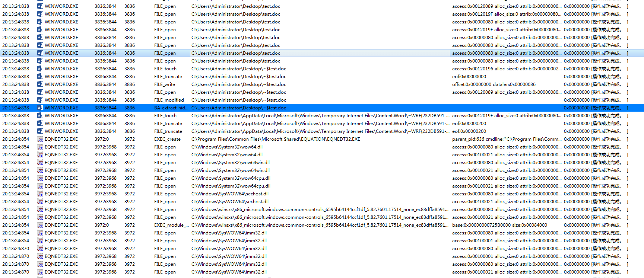Click the Word icon in the ~$test.doc FILE_truncate row
The image size is (644, 278).
pyautogui.click(x=40, y=76)
